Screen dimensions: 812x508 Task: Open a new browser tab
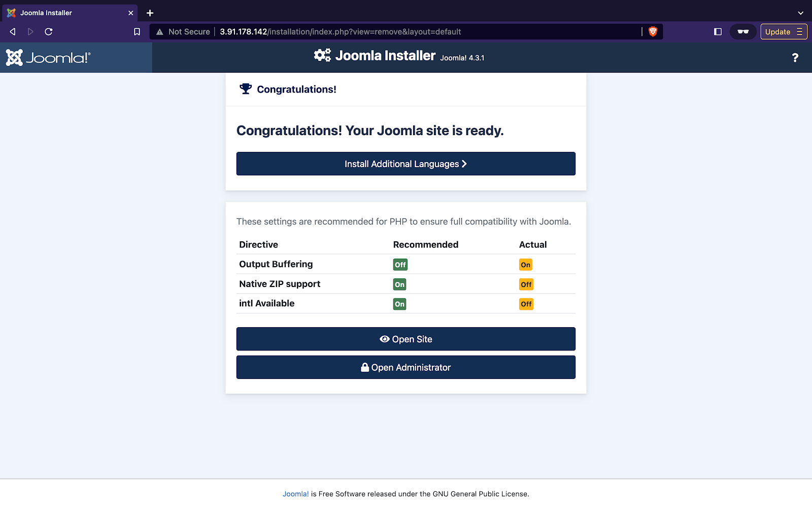pos(149,13)
